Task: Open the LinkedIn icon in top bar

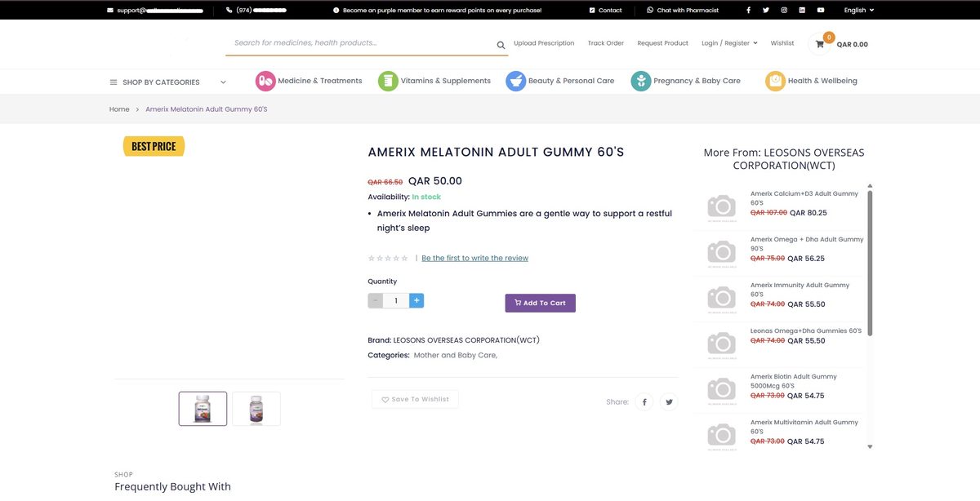Action: (x=802, y=10)
